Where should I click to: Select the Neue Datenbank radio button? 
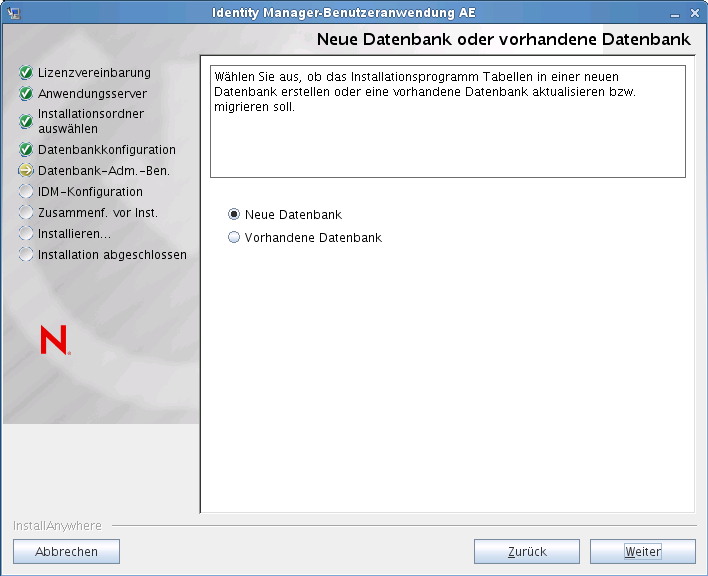pyautogui.click(x=234, y=214)
